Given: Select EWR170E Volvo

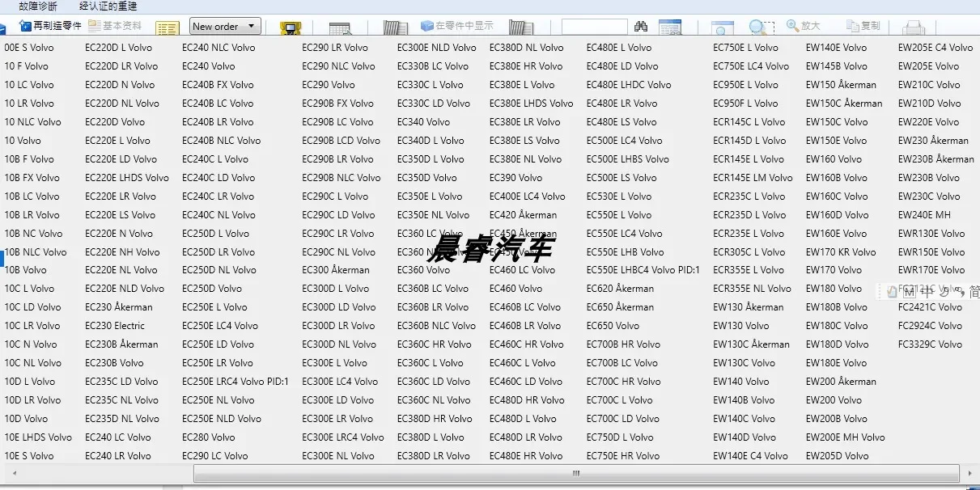Looking at the screenshot, I should click(931, 270).
